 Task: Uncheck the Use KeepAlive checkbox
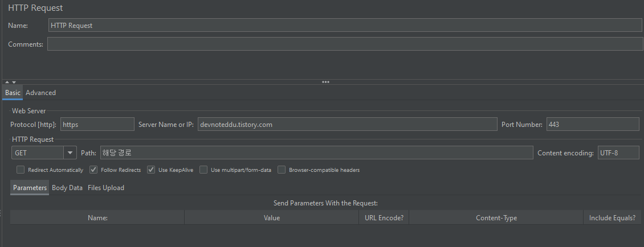(x=150, y=170)
